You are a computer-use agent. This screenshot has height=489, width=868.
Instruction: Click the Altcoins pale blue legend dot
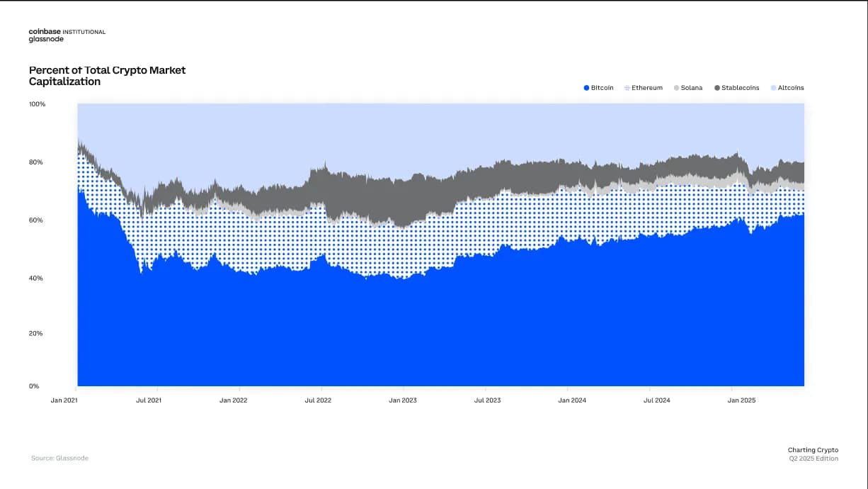(772, 88)
